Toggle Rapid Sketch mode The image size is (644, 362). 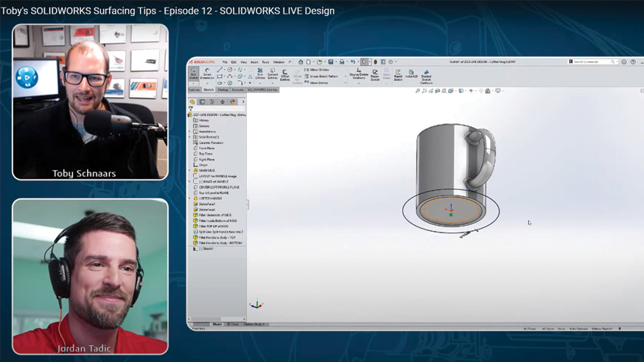click(398, 75)
